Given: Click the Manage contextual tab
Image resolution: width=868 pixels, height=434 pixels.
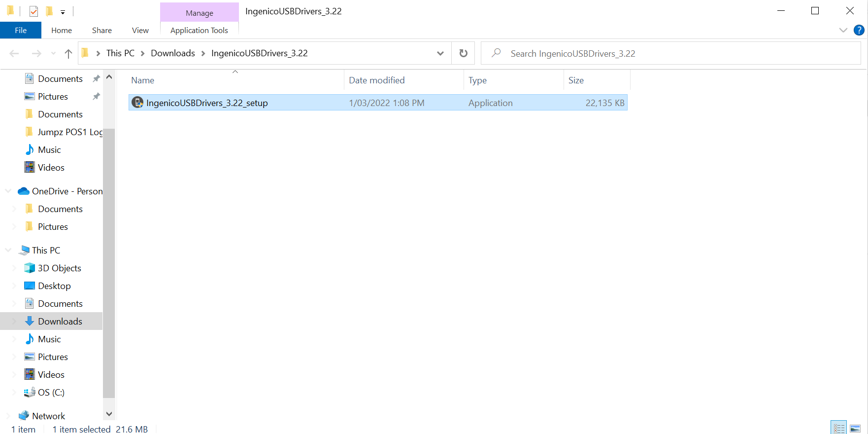Looking at the screenshot, I should (x=200, y=13).
